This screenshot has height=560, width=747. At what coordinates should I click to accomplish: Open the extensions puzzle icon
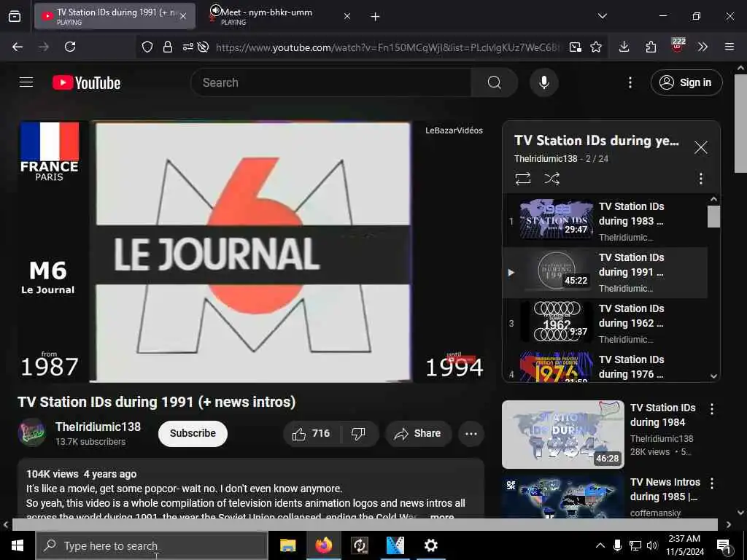[651, 47]
